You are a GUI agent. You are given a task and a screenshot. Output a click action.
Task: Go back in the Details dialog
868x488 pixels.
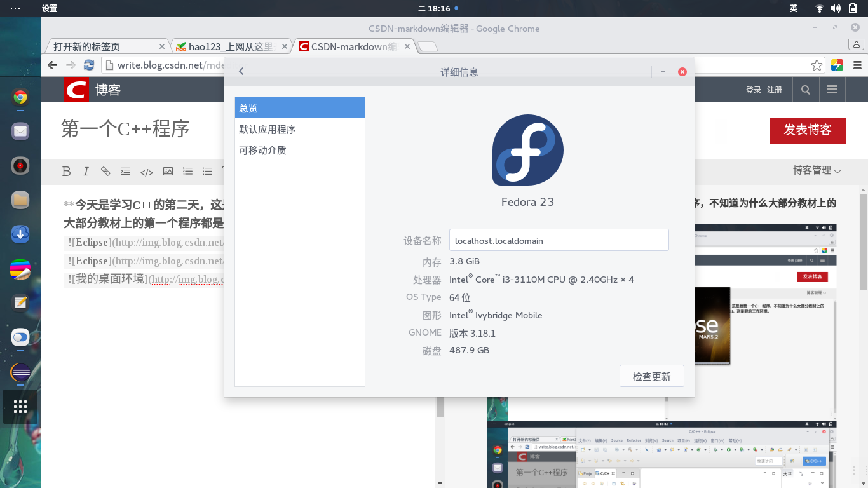coord(241,72)
